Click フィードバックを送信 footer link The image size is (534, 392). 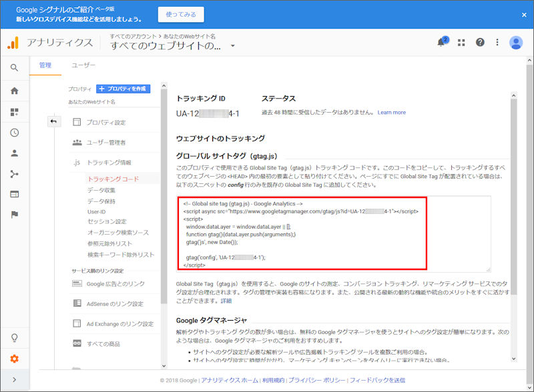click(x=377, y=380)
